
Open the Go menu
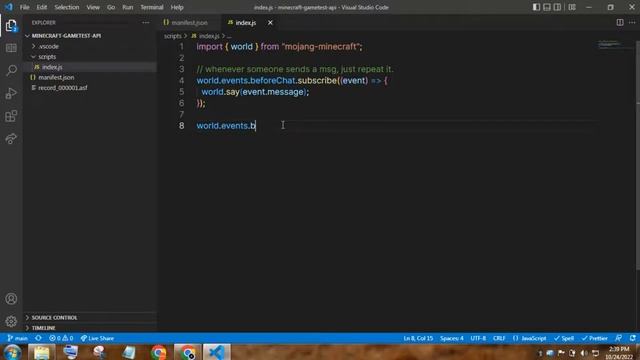pos(111,7)
